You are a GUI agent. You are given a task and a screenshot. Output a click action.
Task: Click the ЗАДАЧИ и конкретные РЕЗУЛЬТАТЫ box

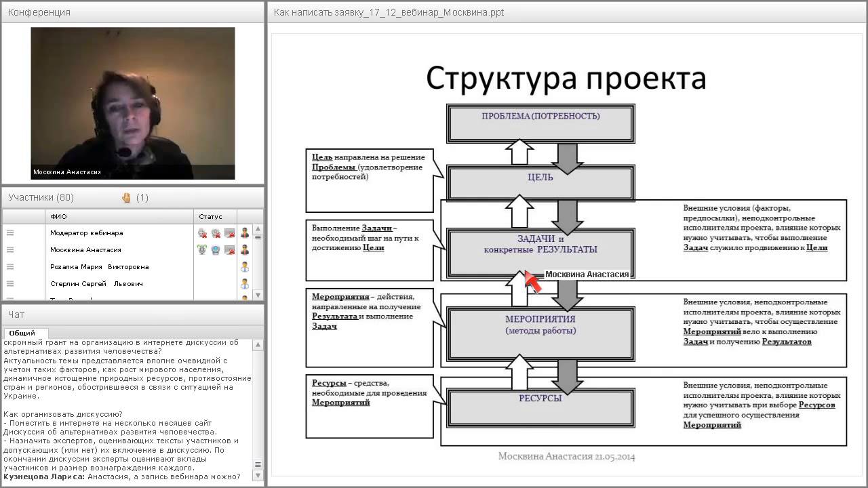tap(540, 251)
